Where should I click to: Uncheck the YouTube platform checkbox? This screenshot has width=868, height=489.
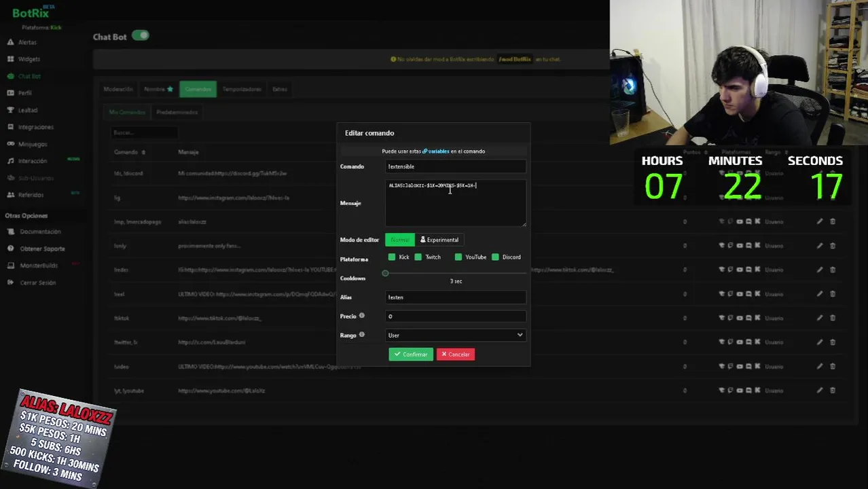458,257
